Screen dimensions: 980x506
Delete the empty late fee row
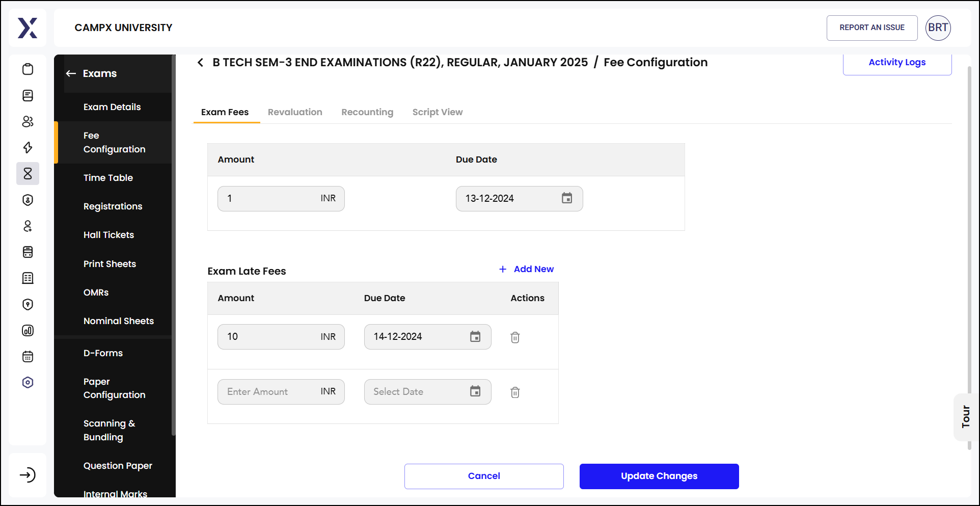[515, 392]
